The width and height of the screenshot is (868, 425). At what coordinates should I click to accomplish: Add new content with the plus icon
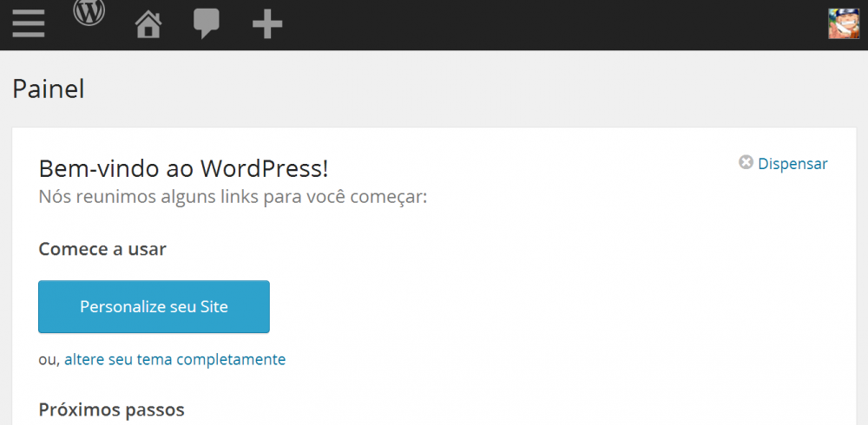click(x=267, y=24)
